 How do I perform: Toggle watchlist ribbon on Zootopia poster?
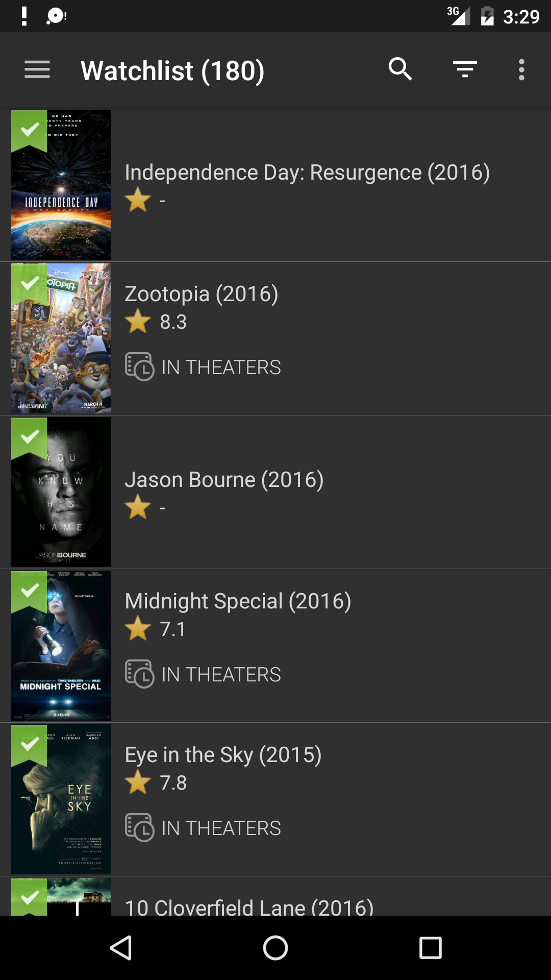(29, 283)
